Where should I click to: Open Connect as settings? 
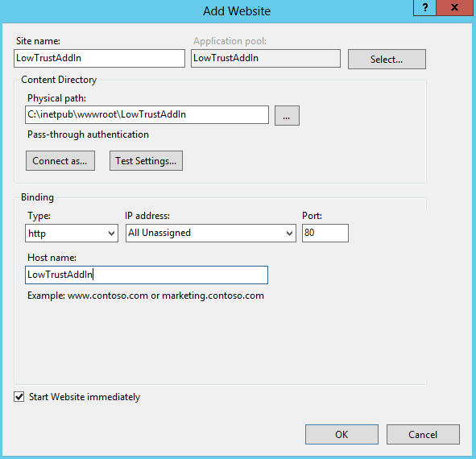click(x=60, y=160)
